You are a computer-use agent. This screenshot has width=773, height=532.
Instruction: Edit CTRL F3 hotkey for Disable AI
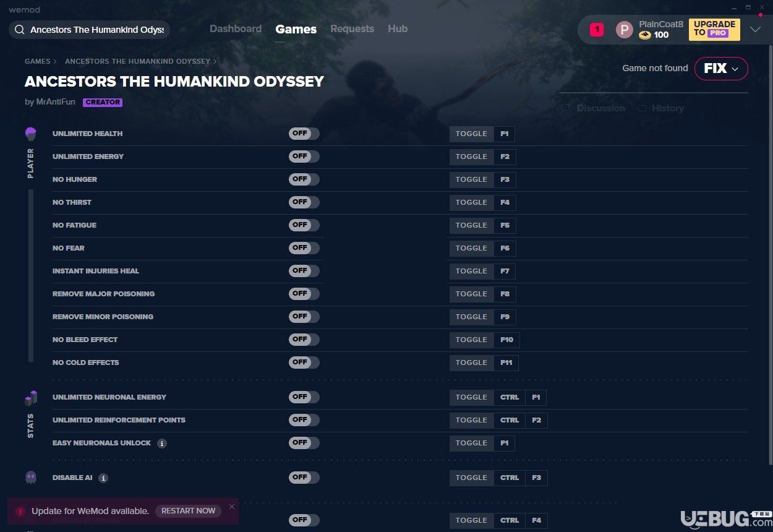521,478
